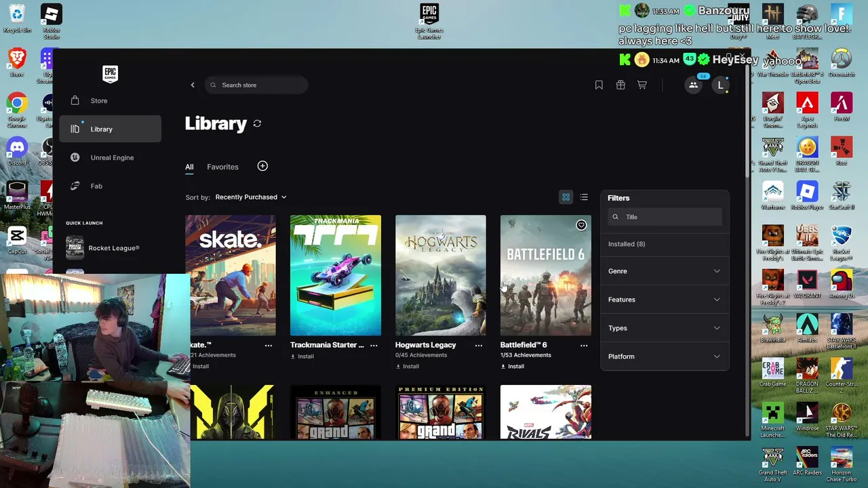868x488 pixels.
Task: Open Overwatch desktop shortcut
Action: 842,62
